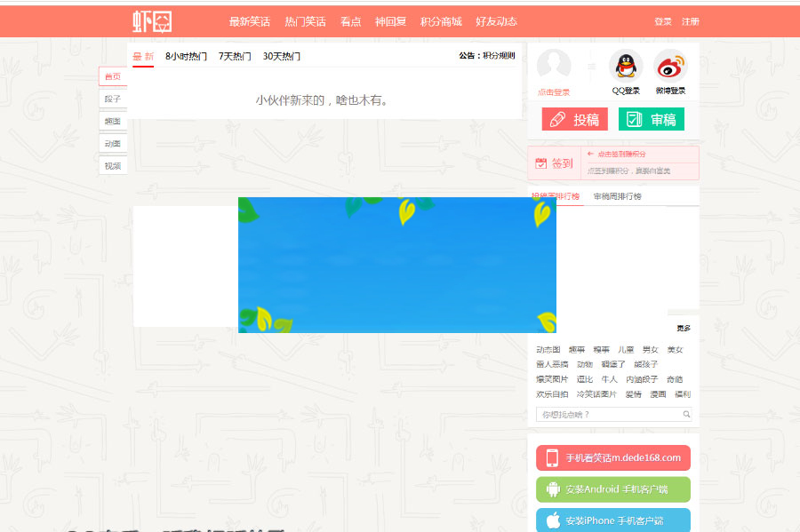Open 积分商城 from the top navigation

pyautogui.click(x=441, y=20)
